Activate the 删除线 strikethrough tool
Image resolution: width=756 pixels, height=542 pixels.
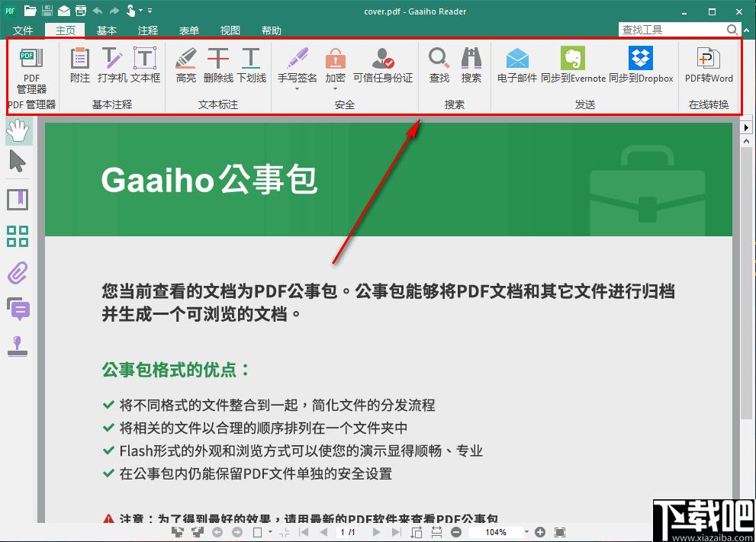pyautogui.click(x=218, y=65)
